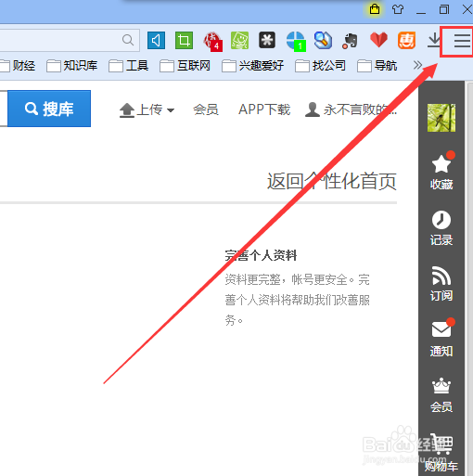The image size is (473, 476).
Task: Click the black asterisk extension icon
Action: 267,40
